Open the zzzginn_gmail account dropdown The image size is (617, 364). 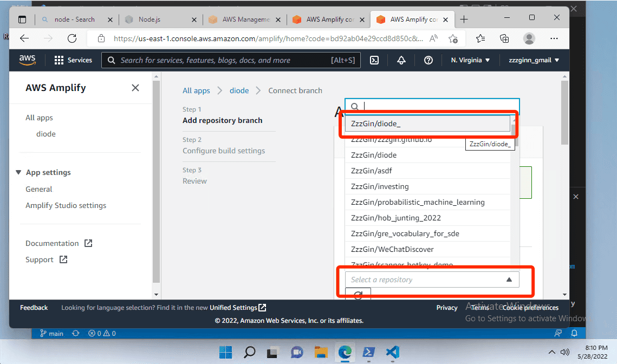coord(534,60)
